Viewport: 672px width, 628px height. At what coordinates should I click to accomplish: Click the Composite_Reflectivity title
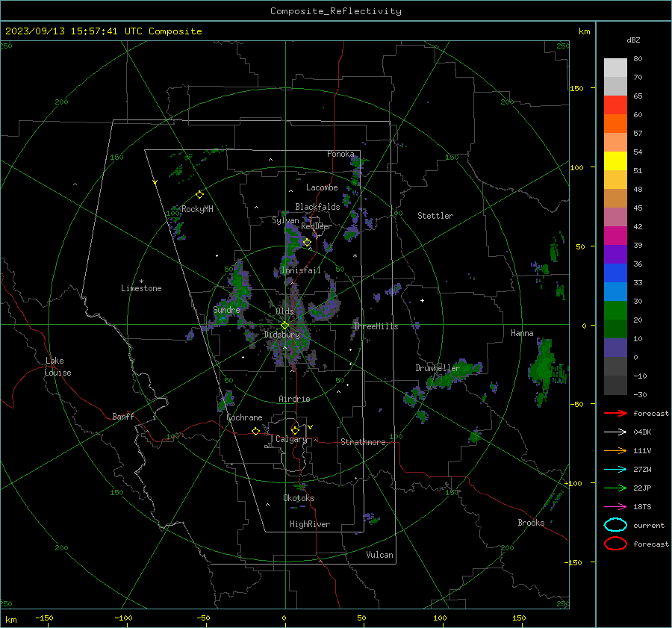pos(336,11)
